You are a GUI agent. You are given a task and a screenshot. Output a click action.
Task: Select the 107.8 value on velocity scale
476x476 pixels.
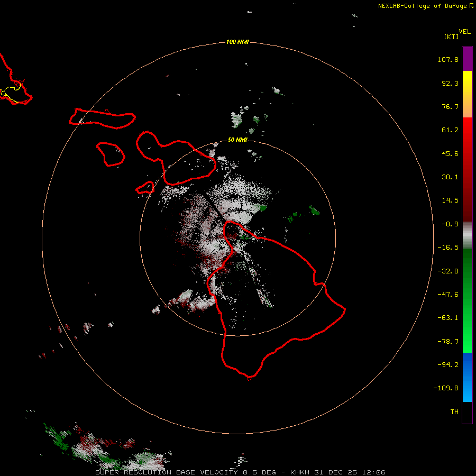point(448,59)
